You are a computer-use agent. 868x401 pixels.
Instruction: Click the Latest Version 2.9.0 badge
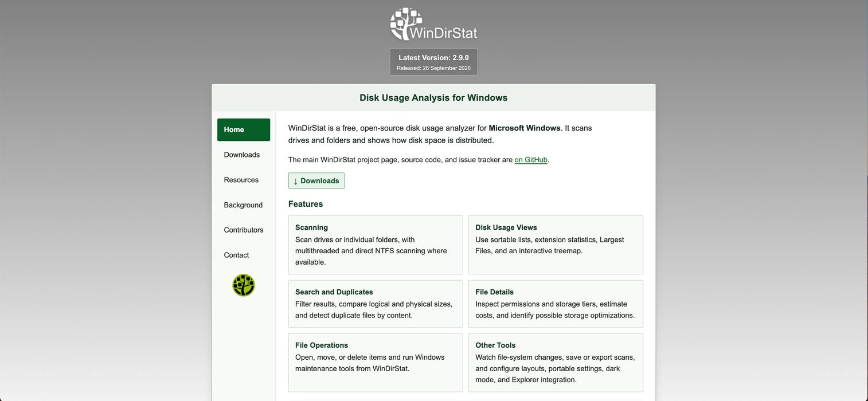[x=433, y=62]
